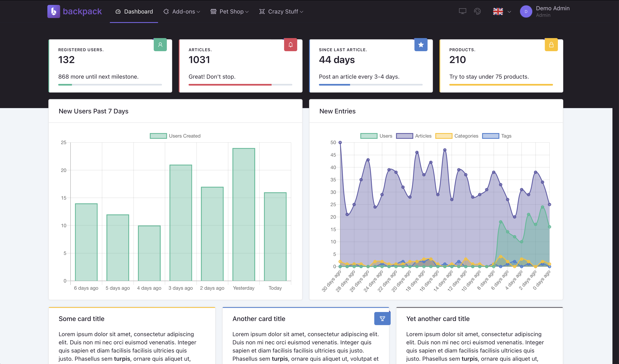Click the Products yellow progress bar
This screenshot has height=364, width=619.
point(501,85)
